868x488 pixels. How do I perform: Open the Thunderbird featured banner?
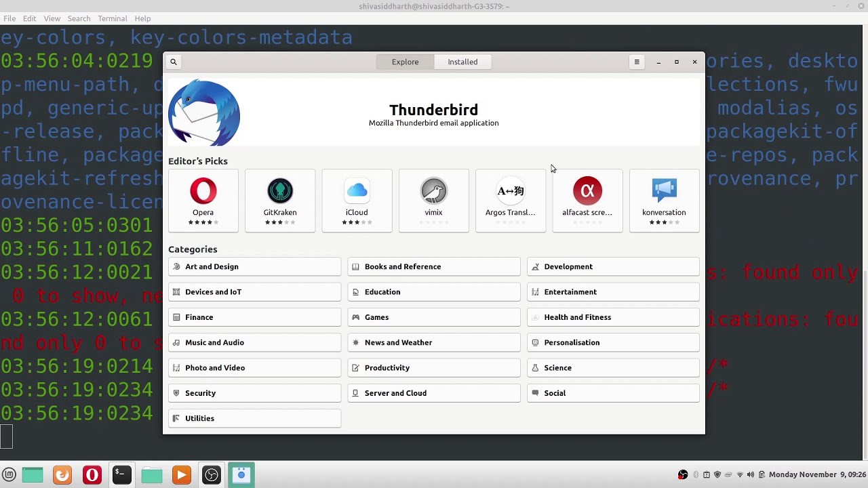(434, 113)
